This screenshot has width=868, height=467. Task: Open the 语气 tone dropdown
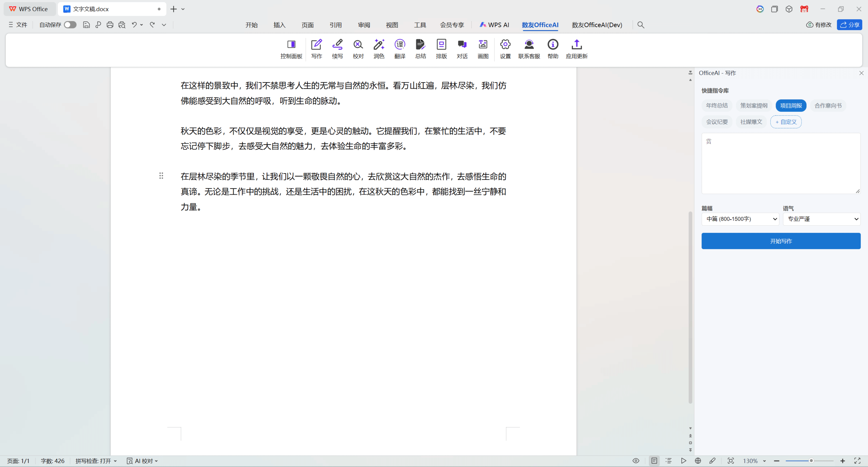coord(821,219)
